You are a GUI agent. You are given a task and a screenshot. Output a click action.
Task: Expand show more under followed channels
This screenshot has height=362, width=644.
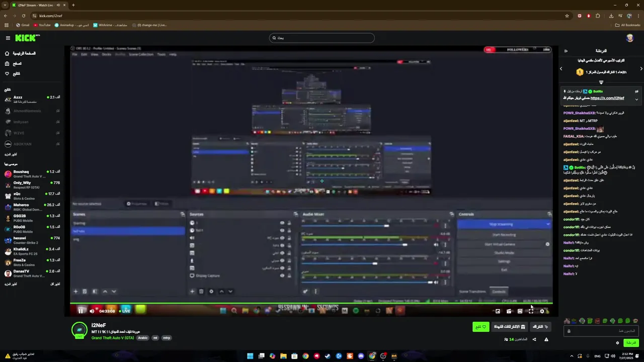coord(11,154)
